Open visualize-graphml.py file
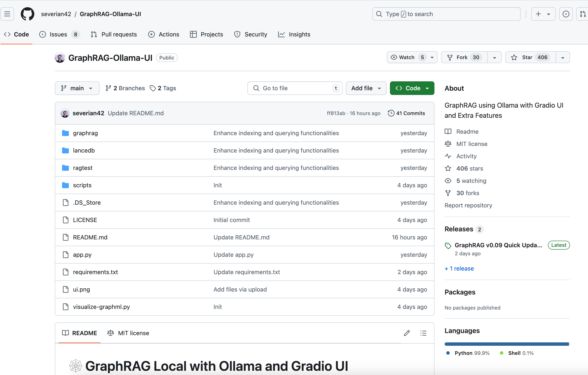Viewport: 588px width, 375px height. [101, 307]
